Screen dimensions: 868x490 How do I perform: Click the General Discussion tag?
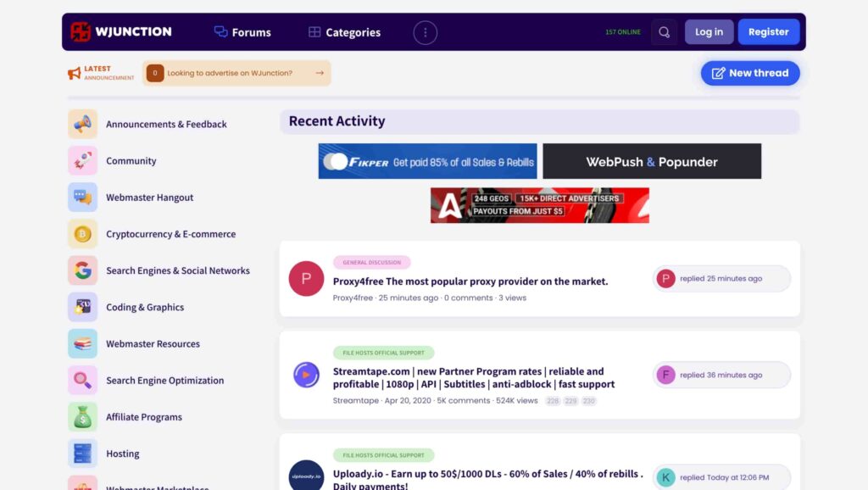point(371,263)
